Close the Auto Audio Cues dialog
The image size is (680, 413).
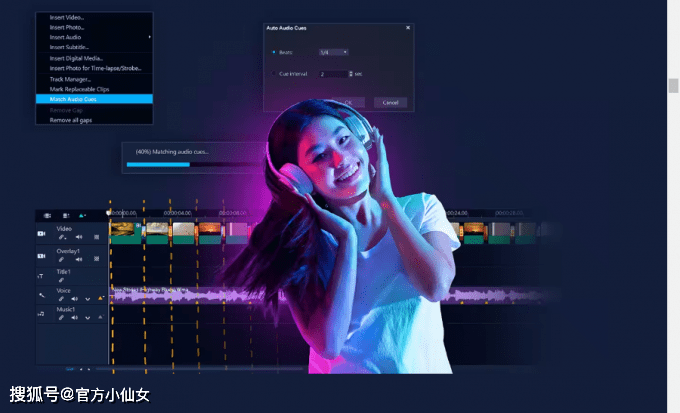[408, 28]
